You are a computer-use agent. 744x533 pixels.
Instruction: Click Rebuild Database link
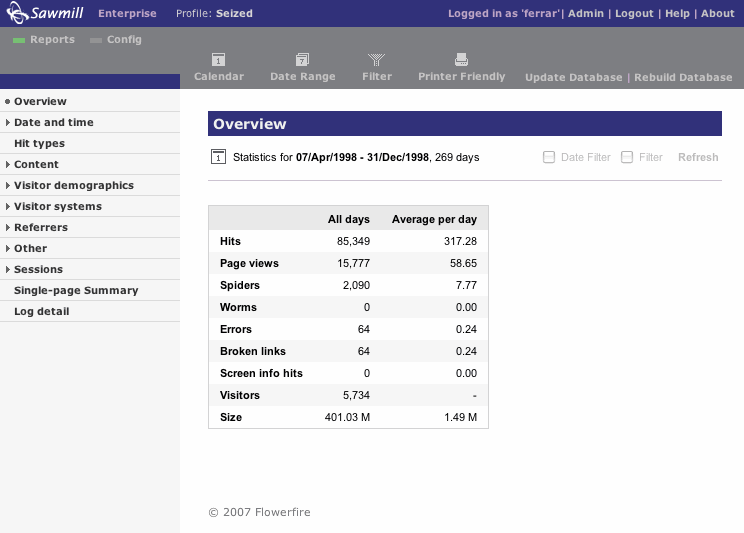coord(683,77)
